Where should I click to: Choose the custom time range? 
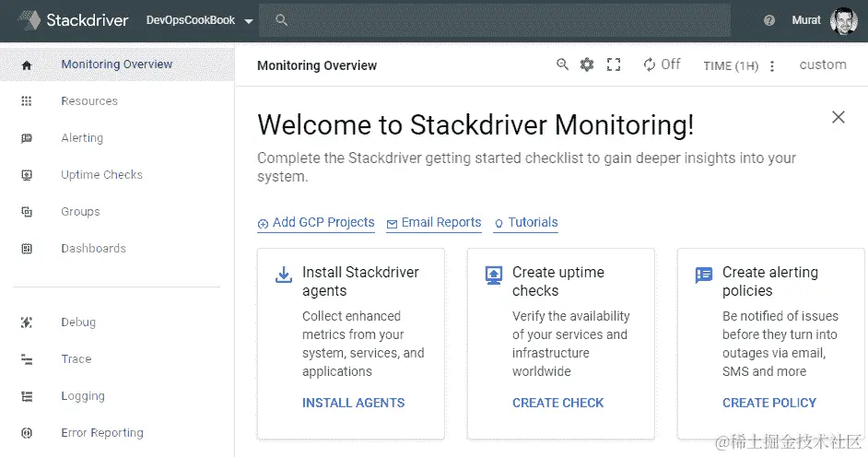pyautogui.click(x=823, y=64)
